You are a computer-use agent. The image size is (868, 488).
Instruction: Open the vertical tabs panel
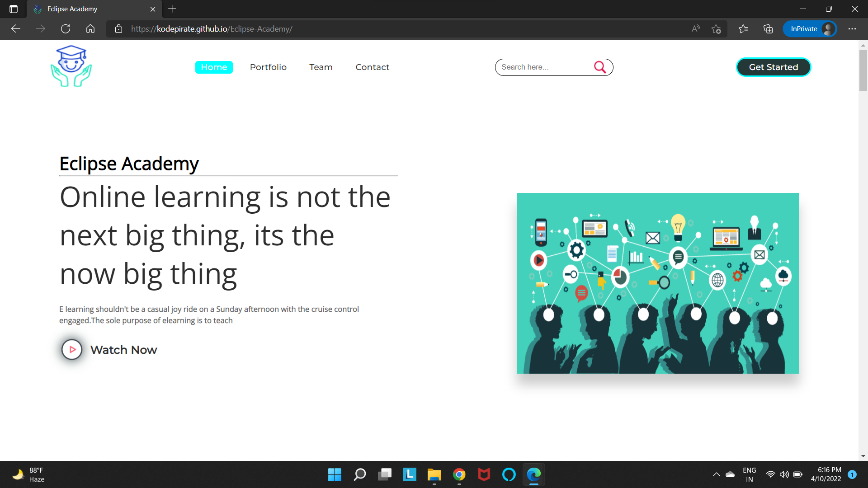pos(13,9)
